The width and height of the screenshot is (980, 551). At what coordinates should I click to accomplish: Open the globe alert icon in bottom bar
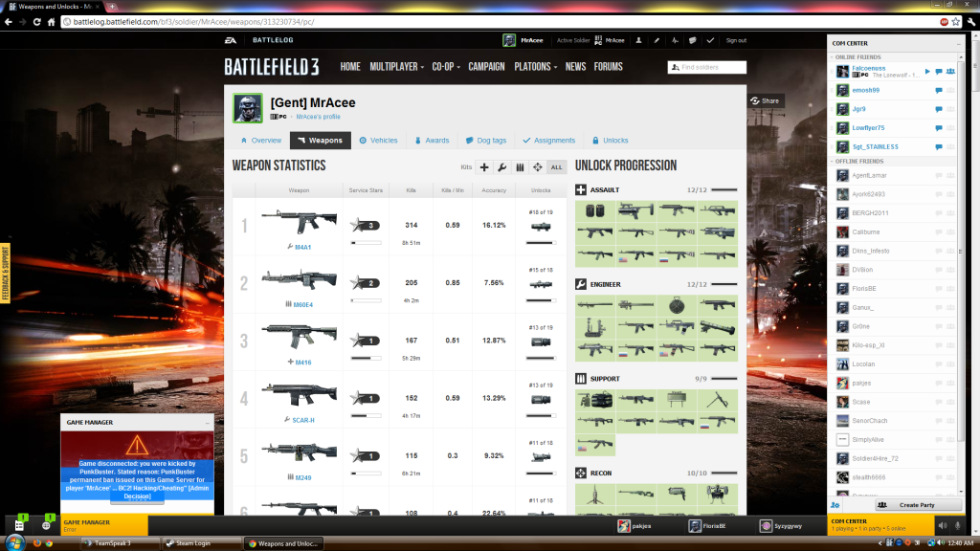pyautogui.click(x=46, y=525)
